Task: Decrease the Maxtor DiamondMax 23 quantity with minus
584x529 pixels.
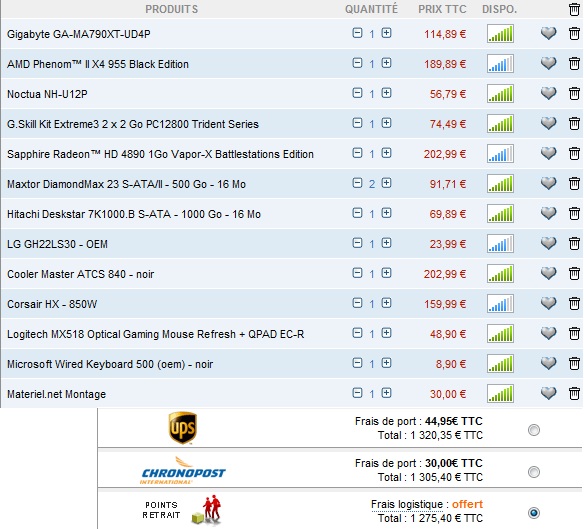Action: (357, 183)
